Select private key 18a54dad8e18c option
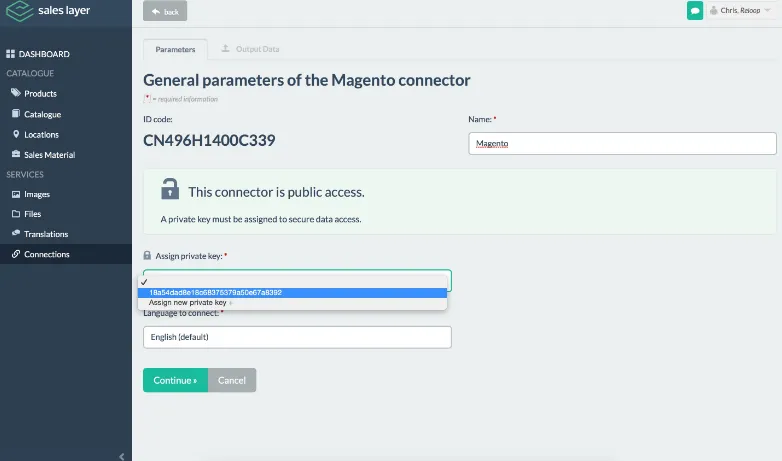The width and height of the screenshot is (782, 461). click(292, 292)
